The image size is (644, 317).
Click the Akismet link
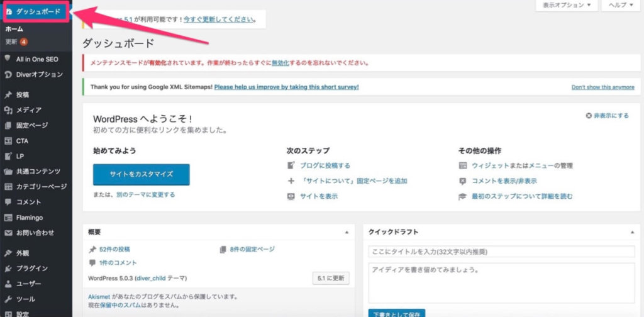(99, 296)
